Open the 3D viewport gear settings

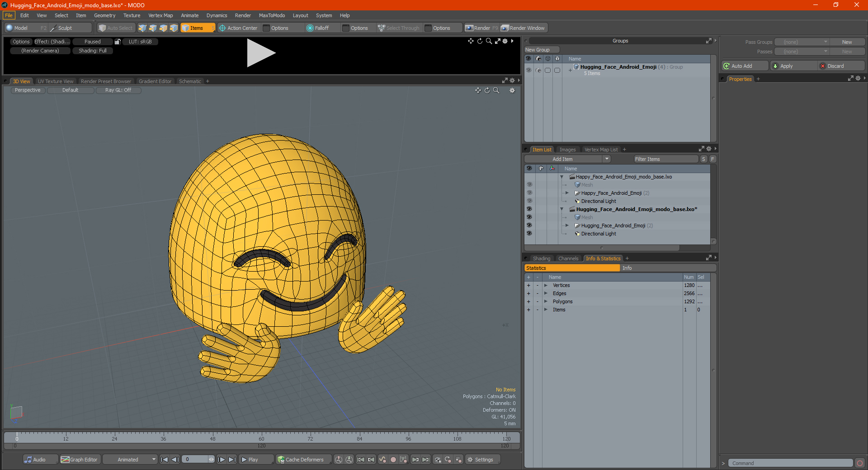coord(512,90)
